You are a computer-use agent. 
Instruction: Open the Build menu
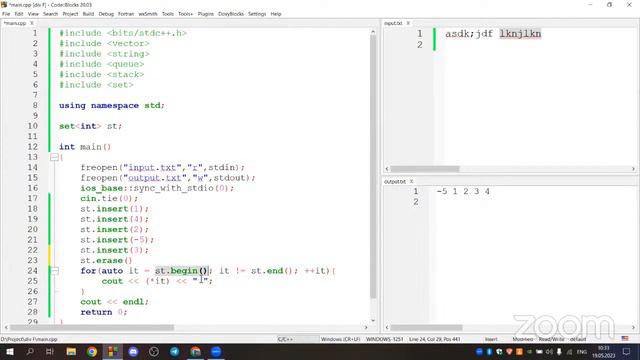click(88, 14)
